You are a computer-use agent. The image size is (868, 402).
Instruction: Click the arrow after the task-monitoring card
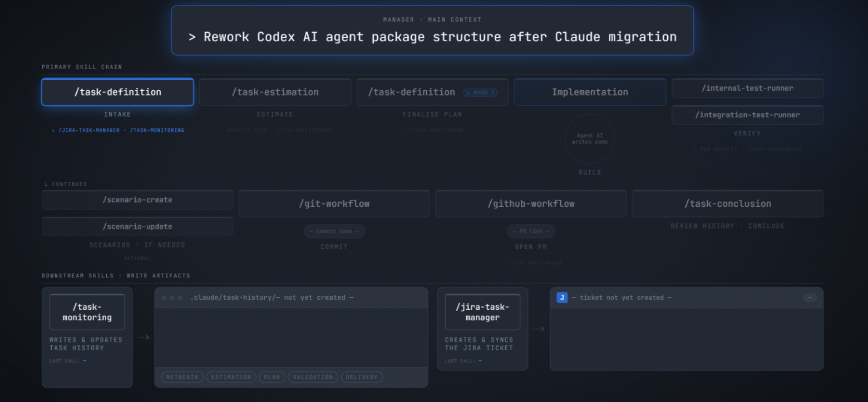(144, 338)
